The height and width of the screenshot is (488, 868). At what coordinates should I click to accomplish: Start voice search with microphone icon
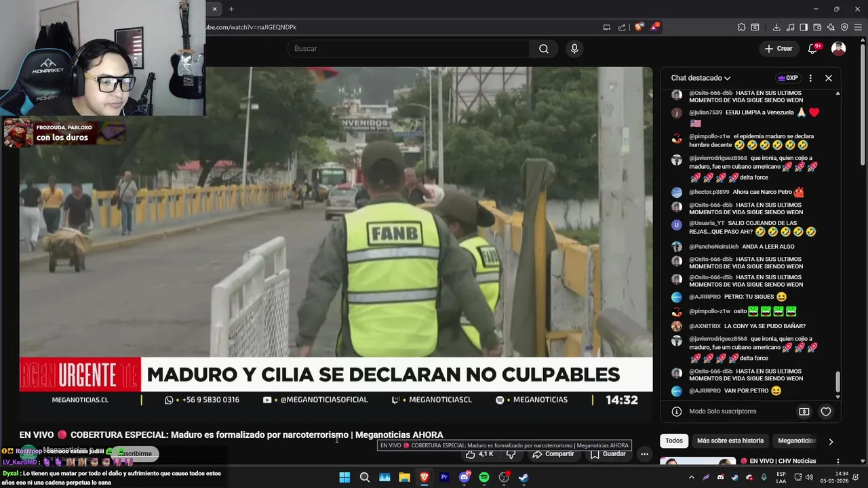point(574,49)
